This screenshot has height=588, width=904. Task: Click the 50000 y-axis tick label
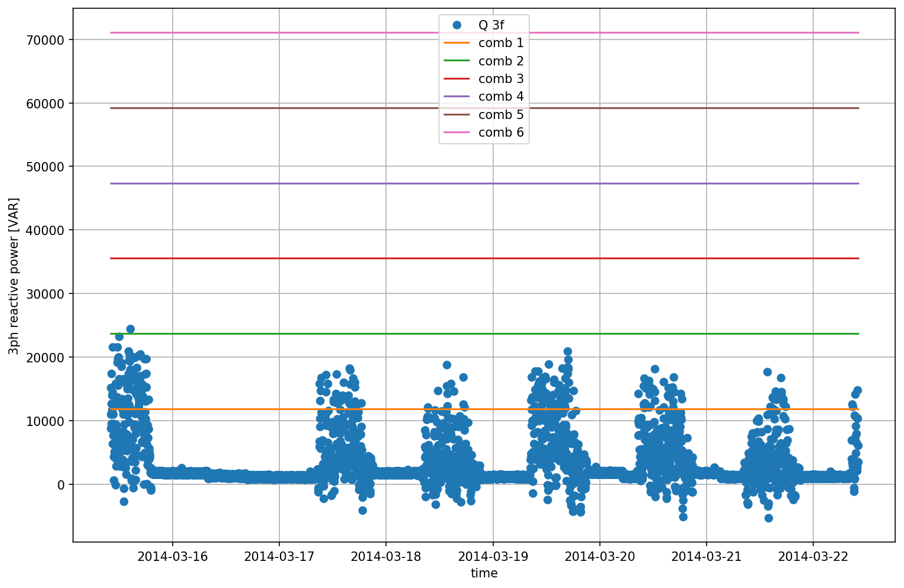(x=45, y=167)
